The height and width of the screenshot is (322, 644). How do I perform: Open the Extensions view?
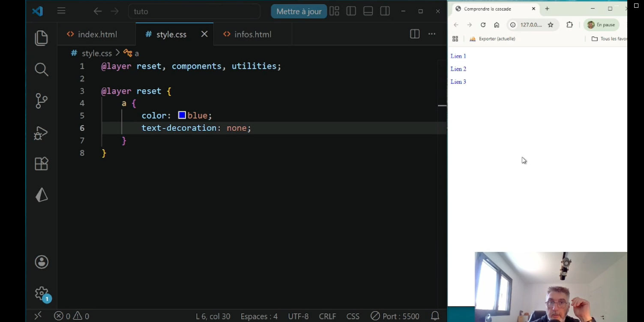(x=41, y=164)
